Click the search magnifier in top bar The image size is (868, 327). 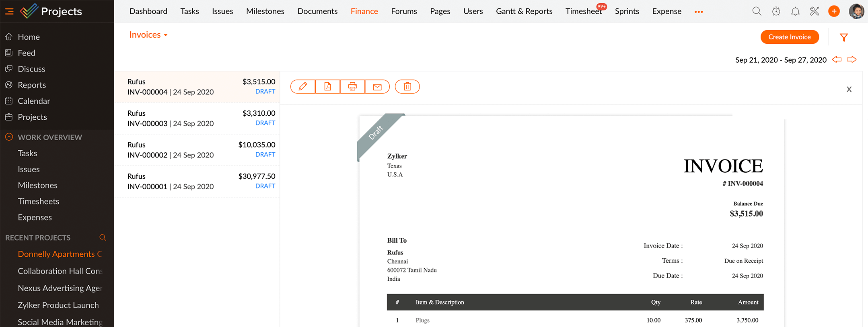tap(757, 11)
